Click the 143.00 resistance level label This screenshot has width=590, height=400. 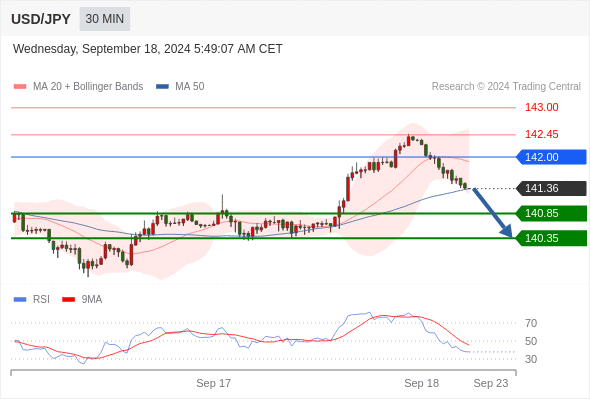[x=541, y=107]
